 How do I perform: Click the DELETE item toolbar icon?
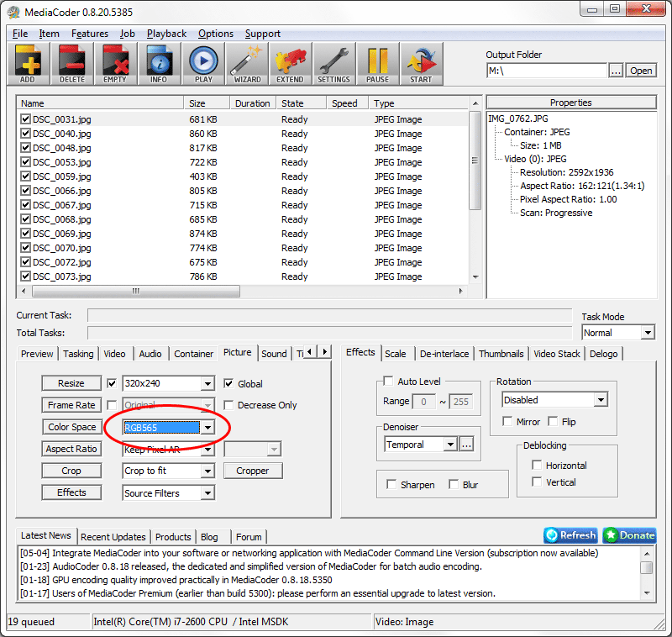72,63
